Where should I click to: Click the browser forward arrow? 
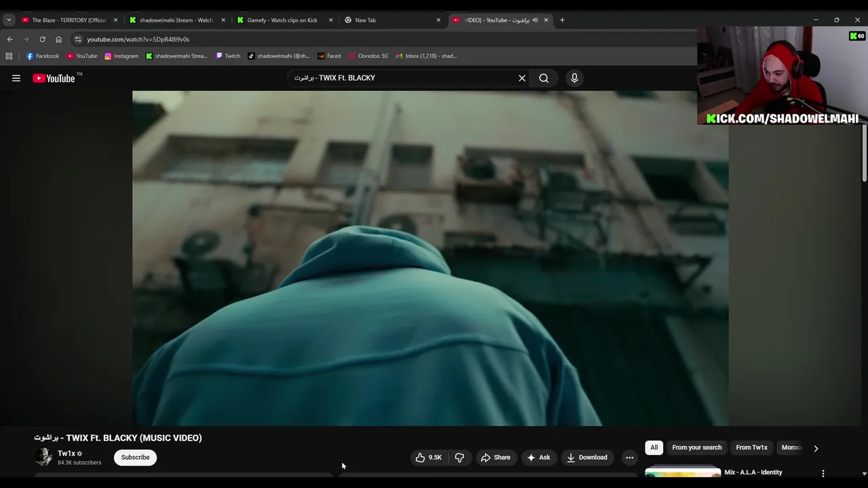coord(26,39)
